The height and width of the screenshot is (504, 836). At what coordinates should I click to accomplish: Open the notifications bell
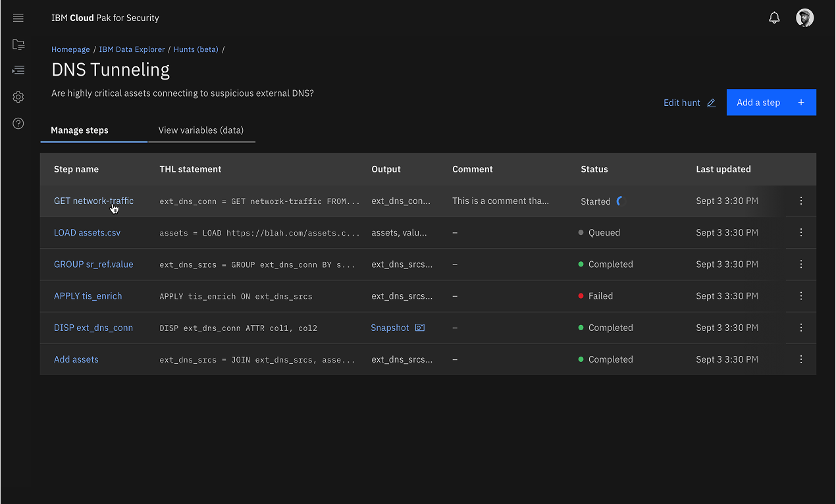[x=774, y=18]
